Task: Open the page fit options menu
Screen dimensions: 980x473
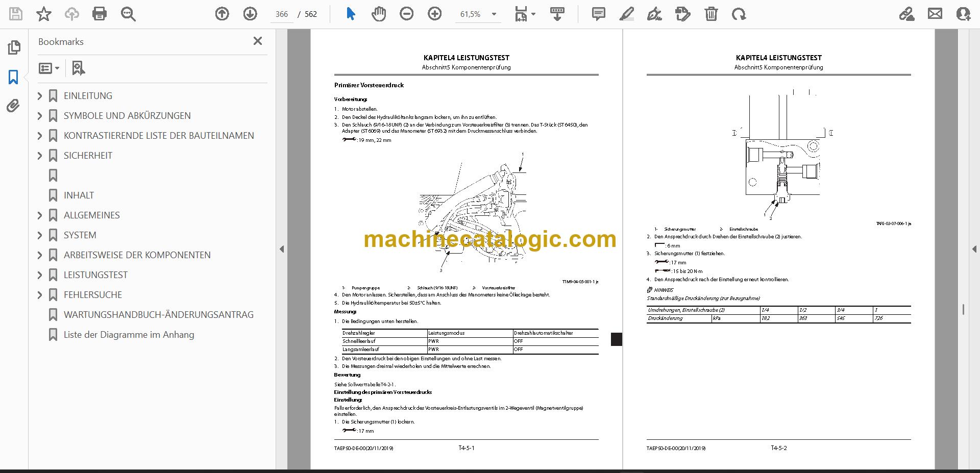Action: pyautogui.click(x=525, y=14)
